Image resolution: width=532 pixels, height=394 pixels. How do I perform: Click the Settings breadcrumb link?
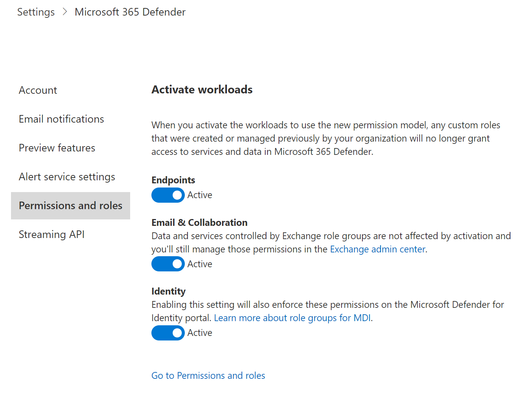coord(36,12)
